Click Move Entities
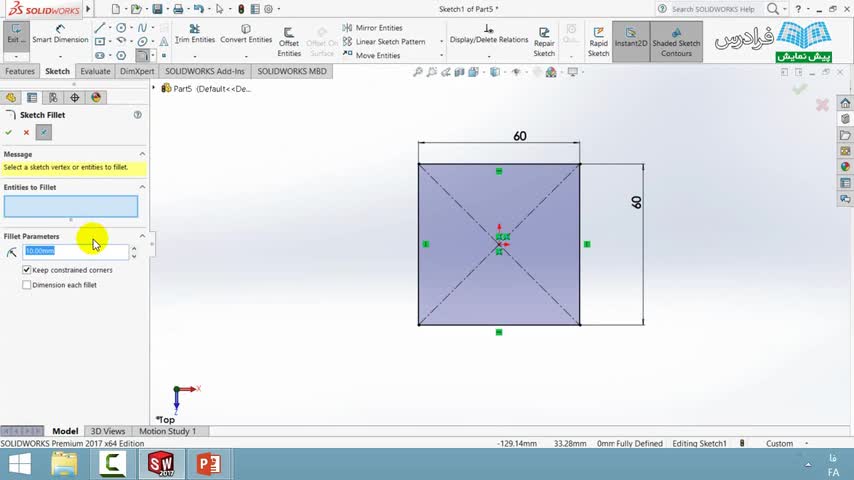The image size is (854, 480). point(371,56)
